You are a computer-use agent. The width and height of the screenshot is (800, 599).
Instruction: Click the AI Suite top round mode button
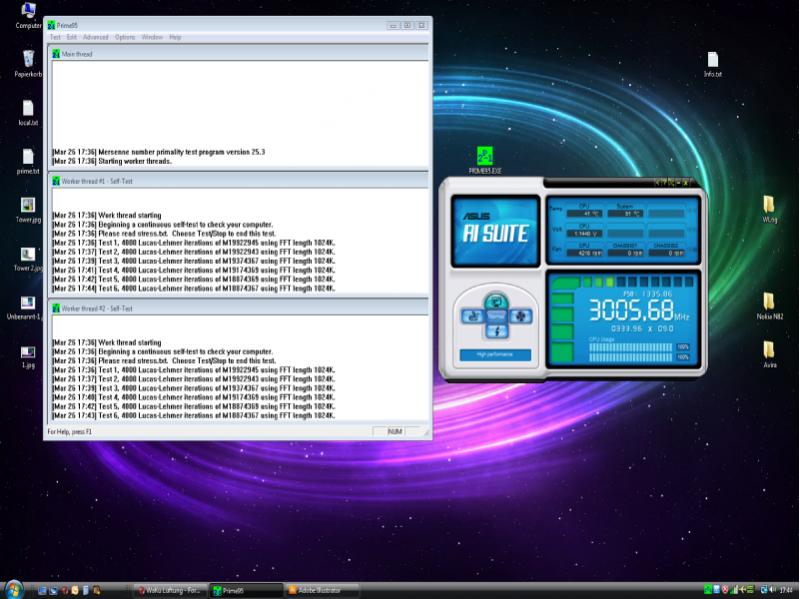click(495, 301)
